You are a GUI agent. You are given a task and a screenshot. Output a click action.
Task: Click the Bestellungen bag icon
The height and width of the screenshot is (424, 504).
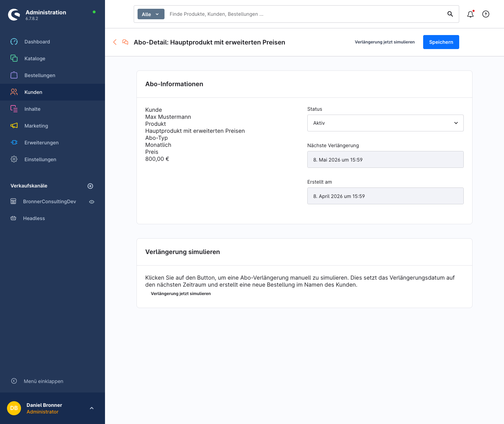coord(14,75)
